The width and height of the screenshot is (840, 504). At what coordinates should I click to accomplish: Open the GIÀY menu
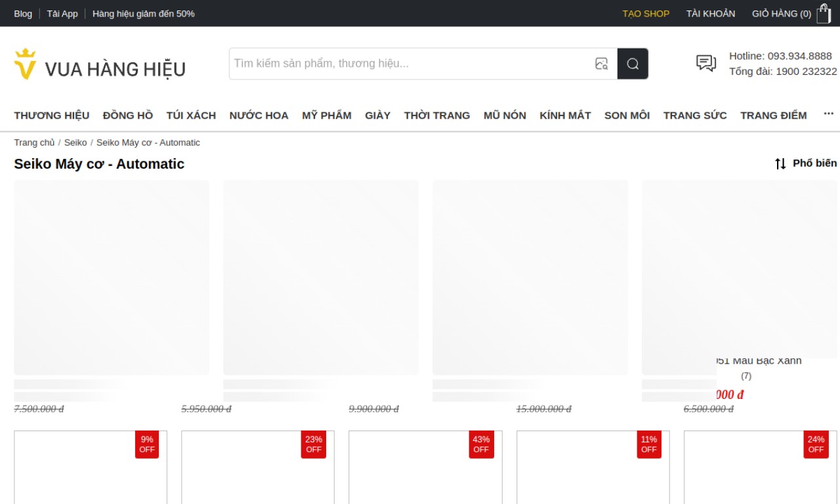[378, 115]
